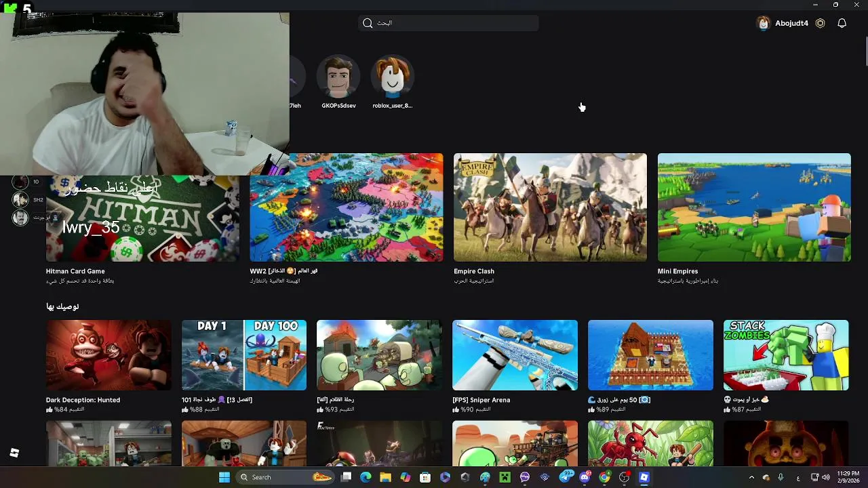Image resolution: width=868 pixels, height=488 pixels.
Task: Switch the Arabic input language indicator
Action: point(797,477)
